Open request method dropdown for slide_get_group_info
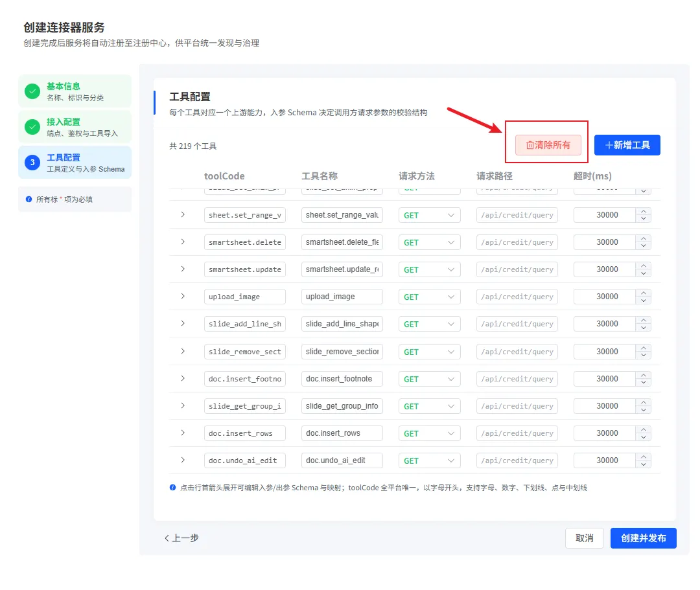700x590 pixels. coord(430,406)
